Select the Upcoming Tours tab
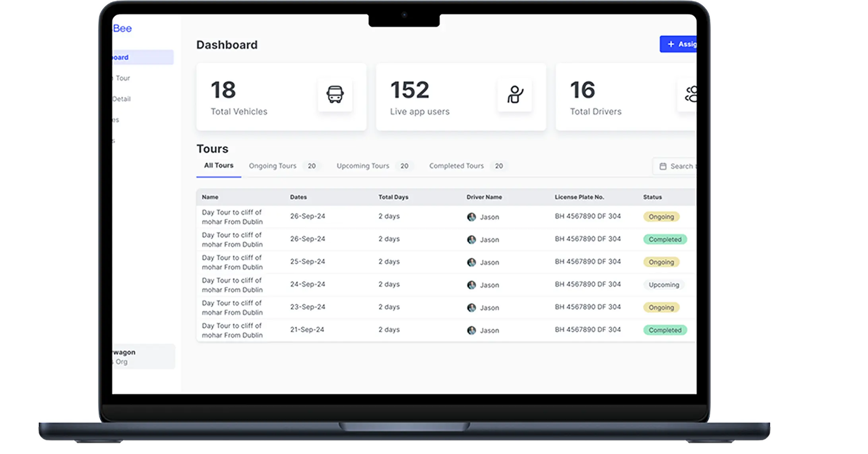Image resolution: width=868 pixels, height=454 pixels. click(x=363, y=166)
